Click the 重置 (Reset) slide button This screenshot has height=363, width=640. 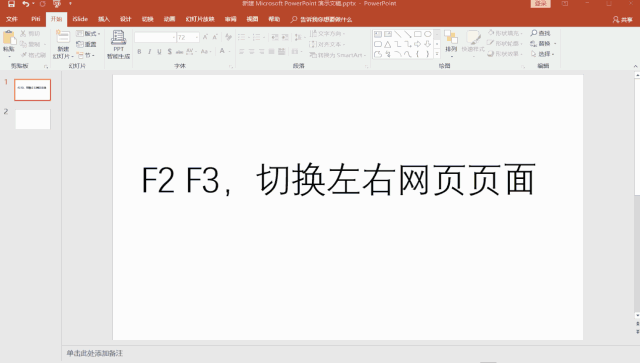click(87, 44)
